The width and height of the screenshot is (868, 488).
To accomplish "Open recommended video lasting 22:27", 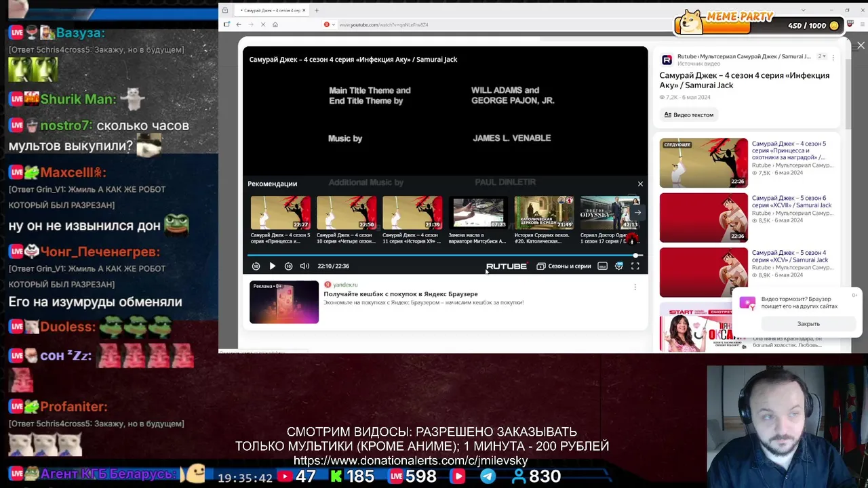I will click(x=281, y=213).
